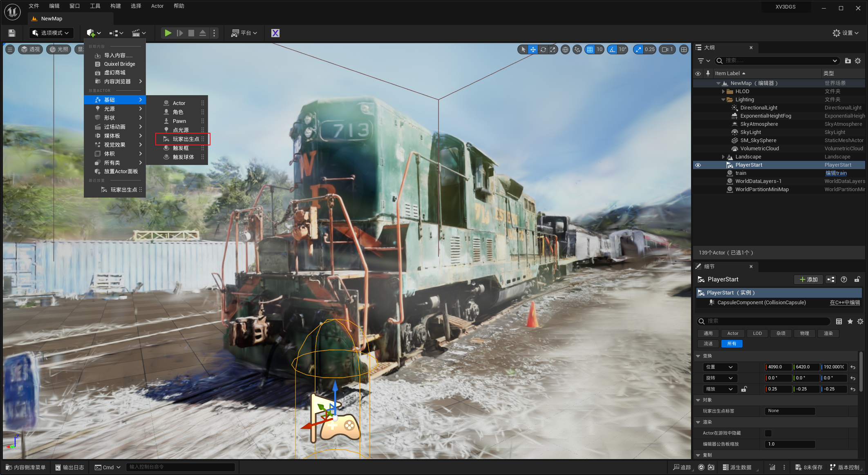Toggle rotation angle snapping
868x475 pixels.
pos(612,49)
